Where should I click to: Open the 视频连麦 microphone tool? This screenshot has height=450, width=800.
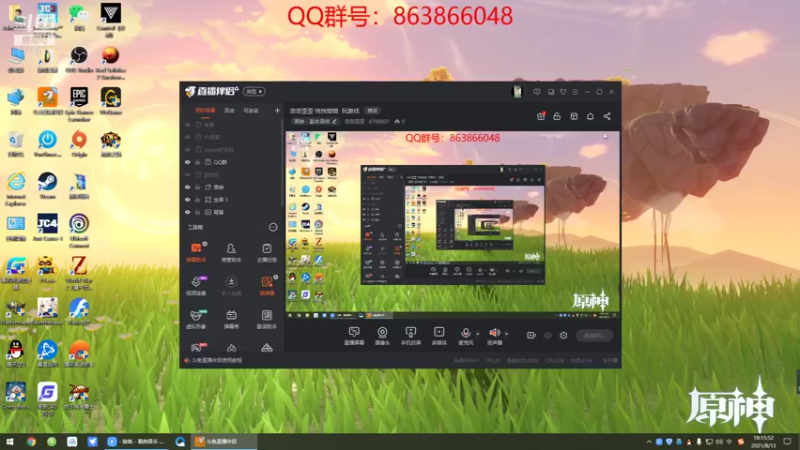point(196,286)
